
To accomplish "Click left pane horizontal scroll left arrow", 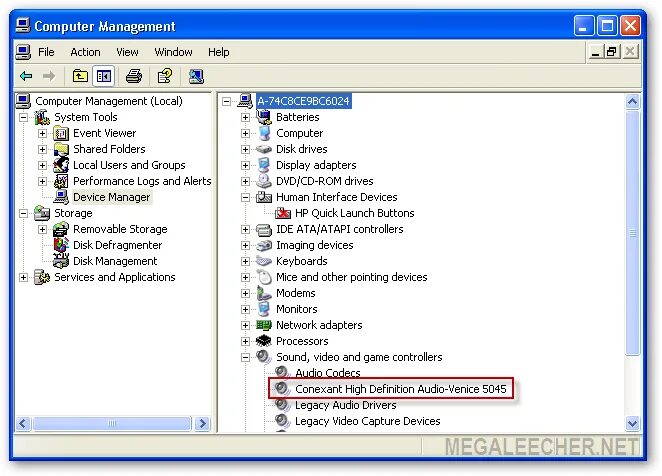I will point(23,424).
